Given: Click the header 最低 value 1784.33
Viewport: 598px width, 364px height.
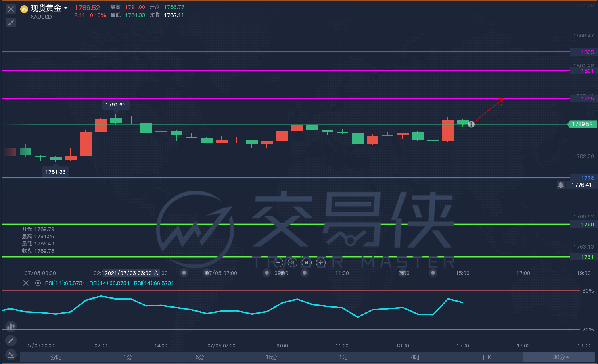Looking at the screenshot, I should pos(135,15).
